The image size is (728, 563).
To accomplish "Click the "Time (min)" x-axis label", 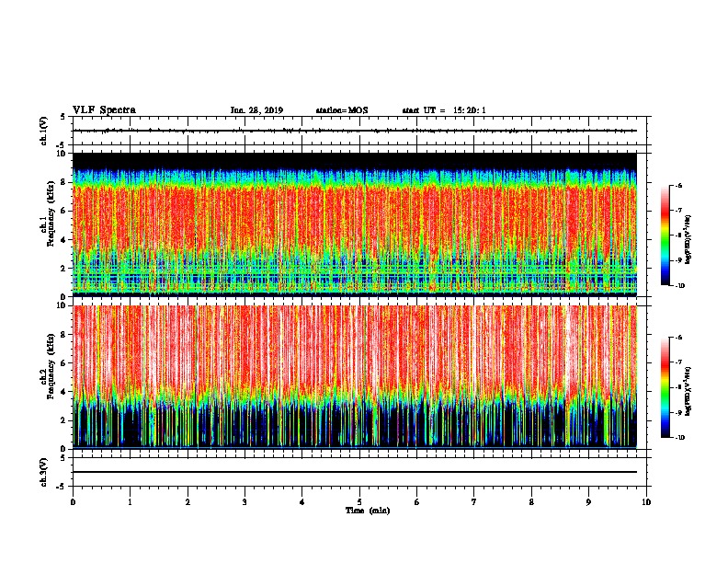I will click(x=368, y=511).
